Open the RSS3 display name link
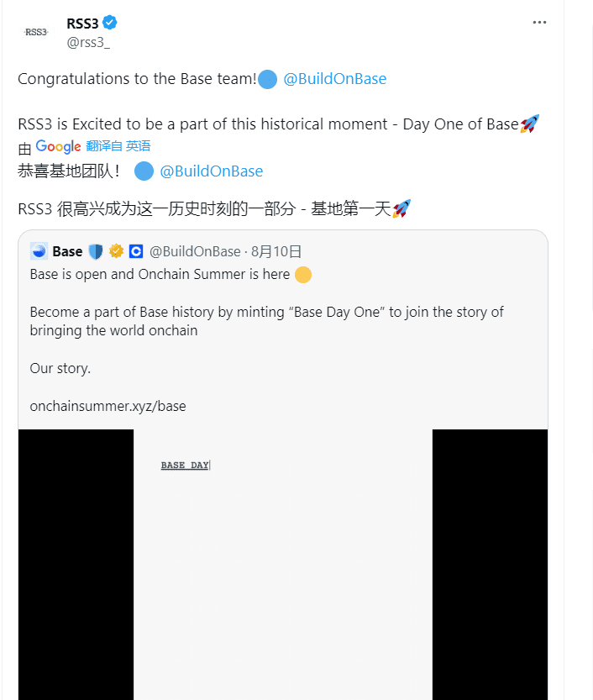The height and width of the screenshot is (700, 593). (x=82, y=24)
